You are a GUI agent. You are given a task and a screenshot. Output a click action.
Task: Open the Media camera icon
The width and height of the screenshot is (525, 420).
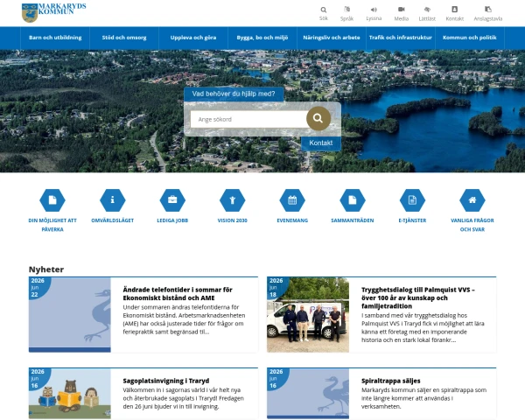pos(401,9)
